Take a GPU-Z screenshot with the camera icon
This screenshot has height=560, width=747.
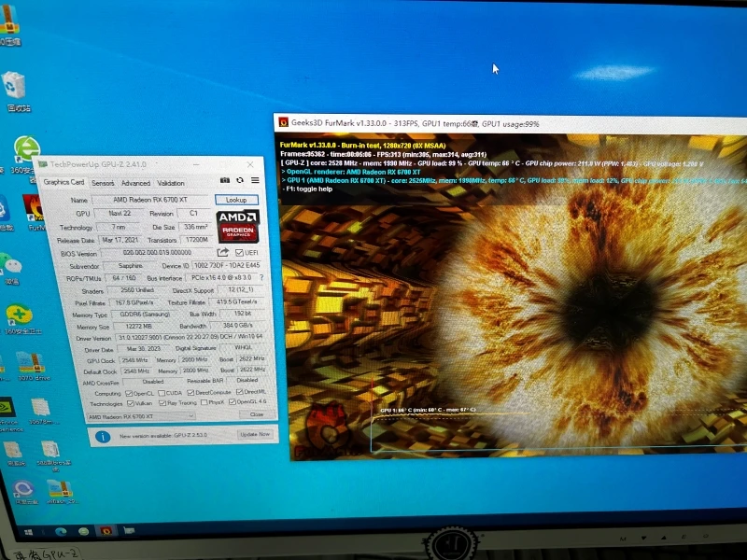225,180
